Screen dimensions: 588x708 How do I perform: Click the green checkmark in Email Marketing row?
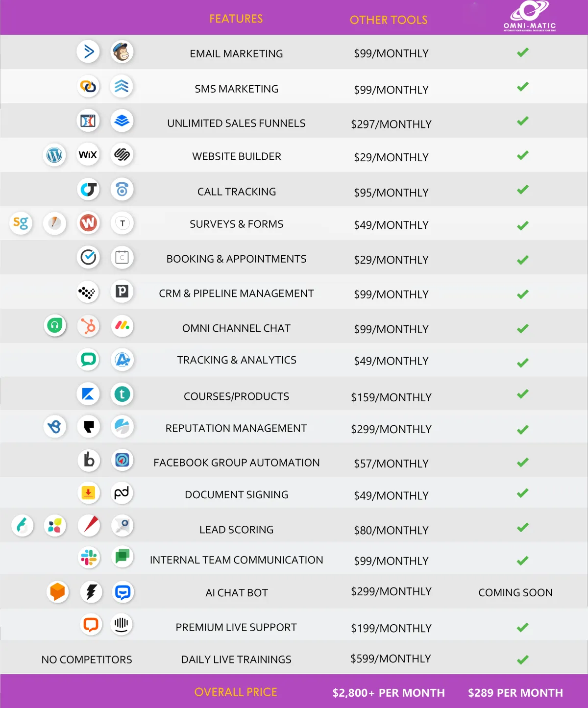pos(523,52)
